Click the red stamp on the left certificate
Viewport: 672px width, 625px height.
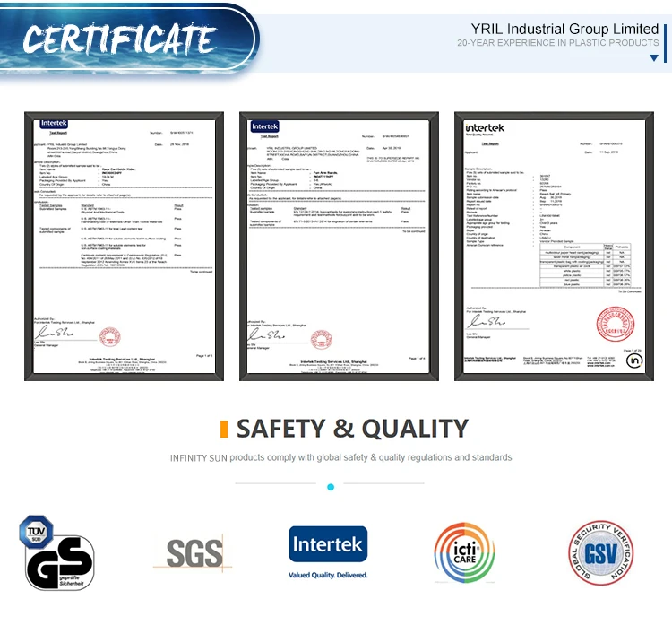pos(109,337)
